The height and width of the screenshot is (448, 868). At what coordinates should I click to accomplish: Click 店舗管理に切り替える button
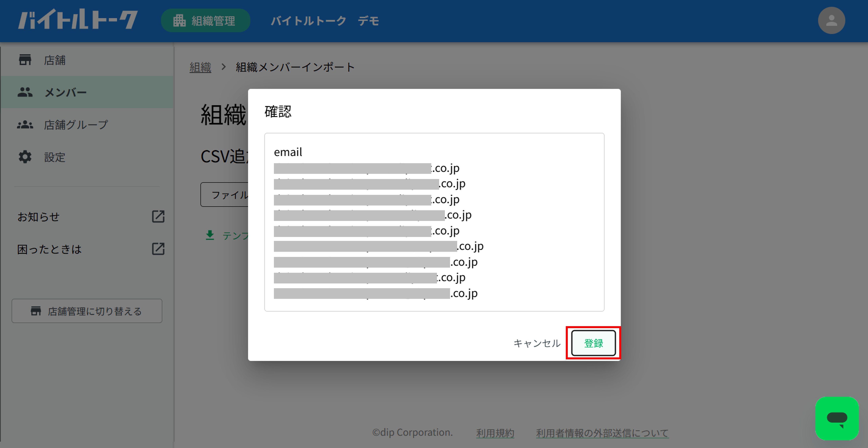(87, 311)
